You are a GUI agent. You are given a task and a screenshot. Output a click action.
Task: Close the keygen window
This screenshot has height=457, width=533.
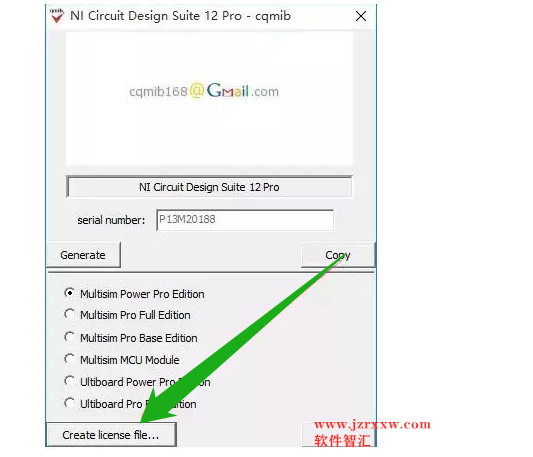[361, 16]
